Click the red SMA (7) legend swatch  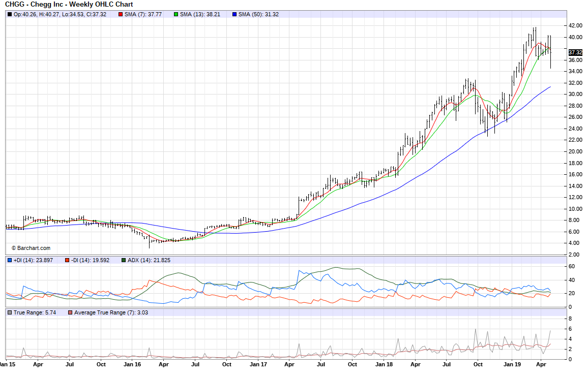click(121, 15)
